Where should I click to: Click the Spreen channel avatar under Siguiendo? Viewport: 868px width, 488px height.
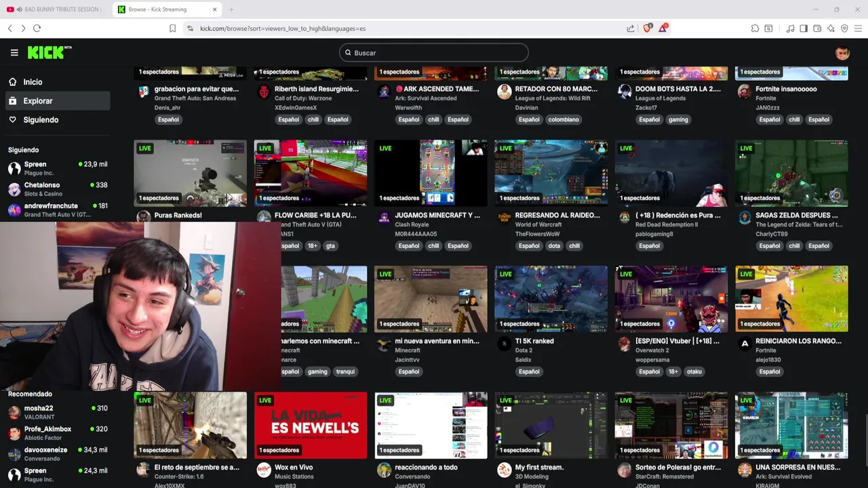tap(14, 168)
